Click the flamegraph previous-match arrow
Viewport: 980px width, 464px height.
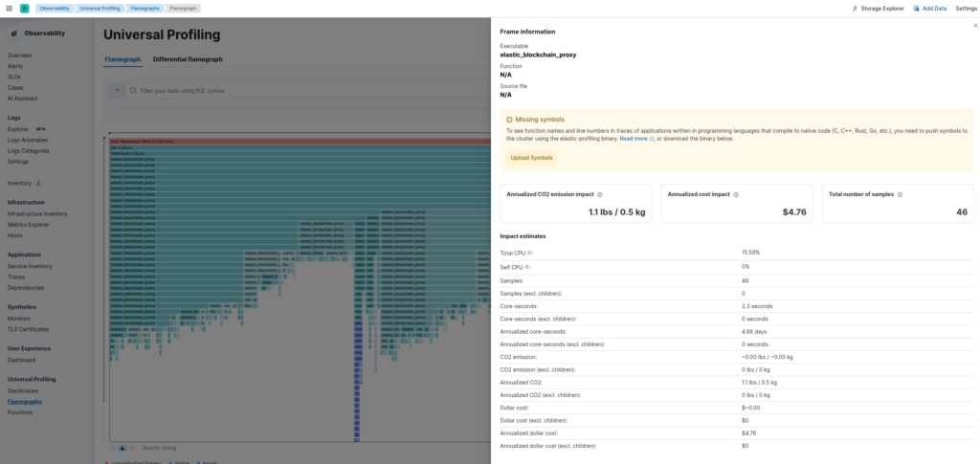point(113,448)
